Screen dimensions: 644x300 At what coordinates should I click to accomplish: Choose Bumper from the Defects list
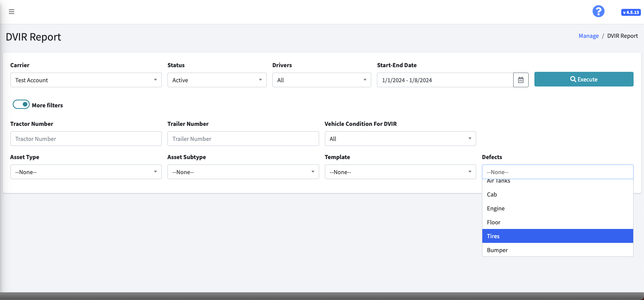[x=558, y=250]
